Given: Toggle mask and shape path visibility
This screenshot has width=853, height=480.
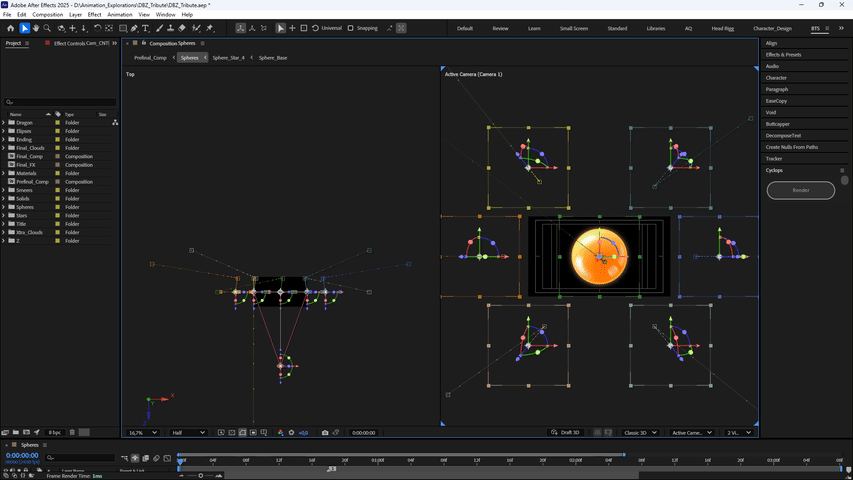Looking at the screenshot, I should pos(243,433).
